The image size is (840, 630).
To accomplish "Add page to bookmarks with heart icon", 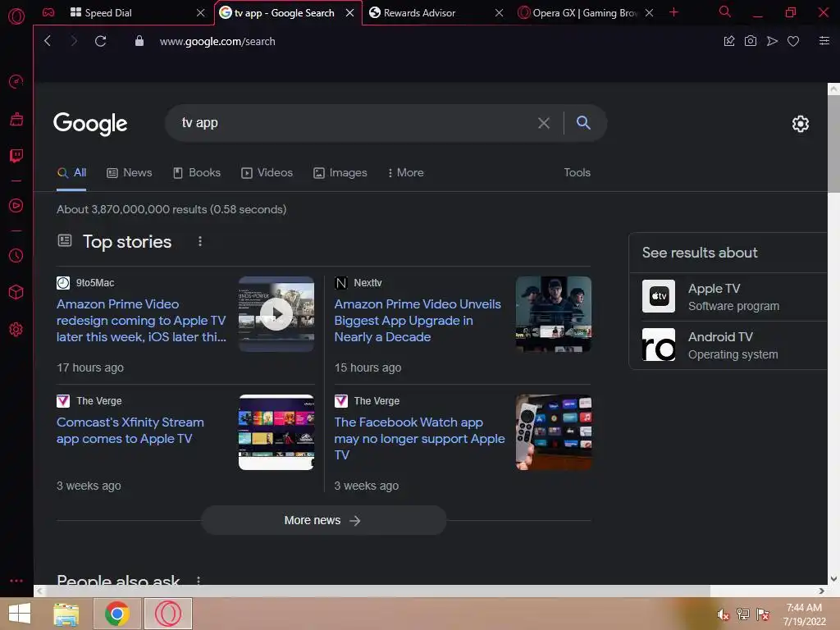I will coord(793,41).
